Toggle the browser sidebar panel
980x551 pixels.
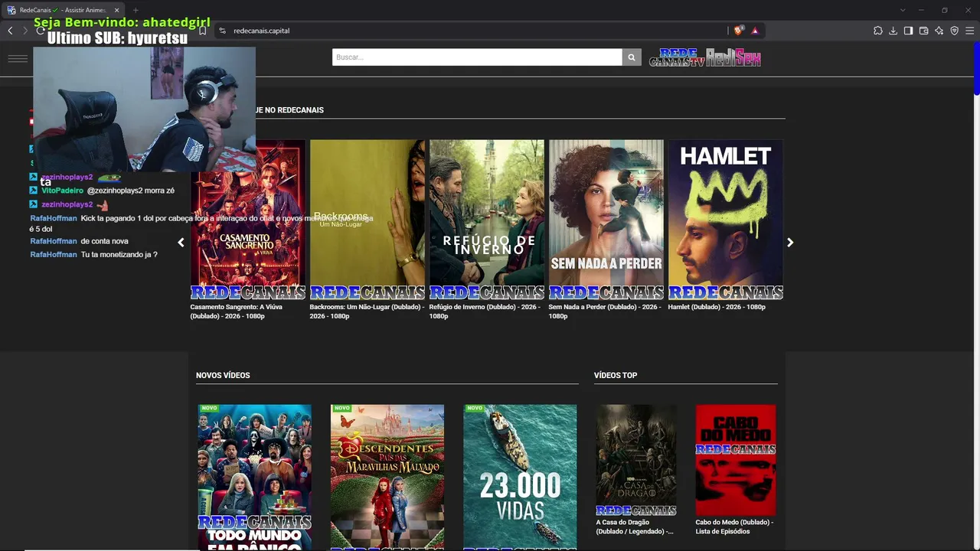tap(908, 31)
